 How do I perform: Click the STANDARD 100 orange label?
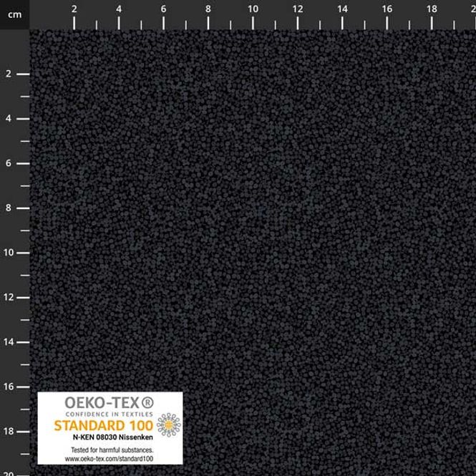[104, 426]
